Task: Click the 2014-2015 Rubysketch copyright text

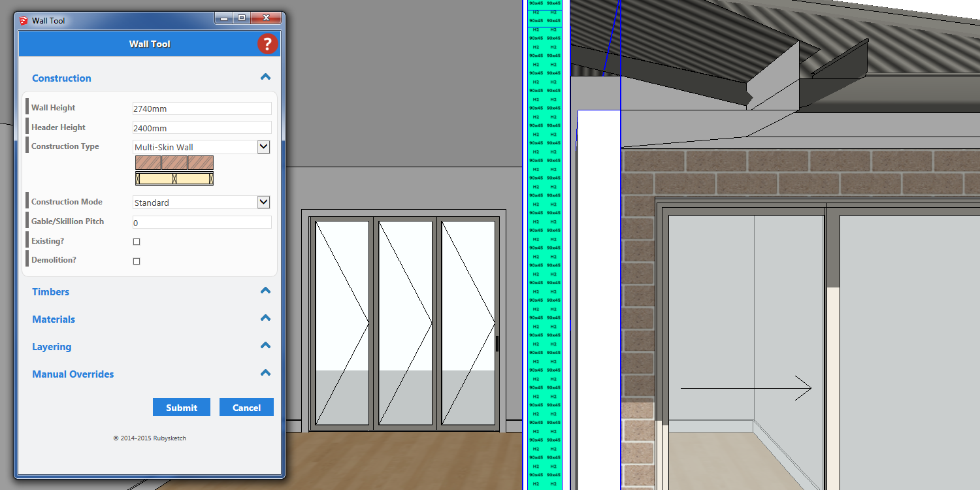Action: tap(150, 438)
